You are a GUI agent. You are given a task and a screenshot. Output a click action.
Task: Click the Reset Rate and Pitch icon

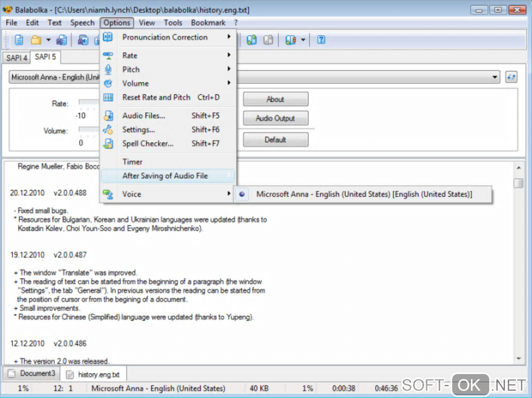108,97
